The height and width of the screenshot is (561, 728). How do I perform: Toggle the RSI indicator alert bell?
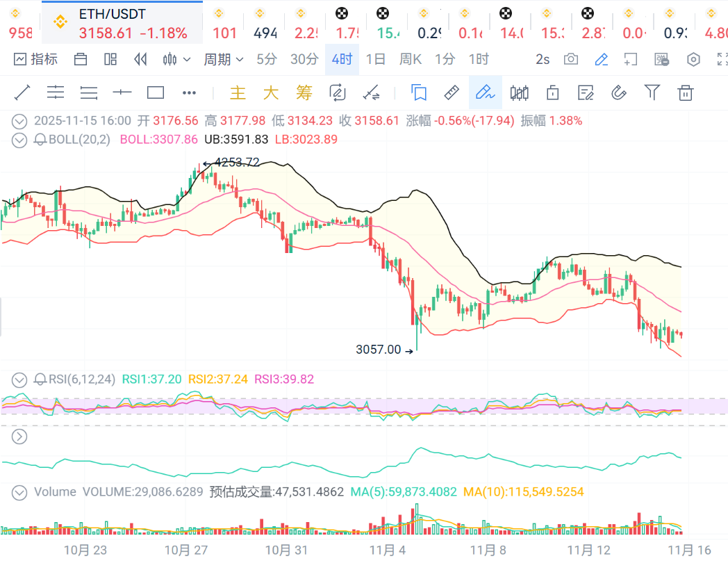(40, 379)
